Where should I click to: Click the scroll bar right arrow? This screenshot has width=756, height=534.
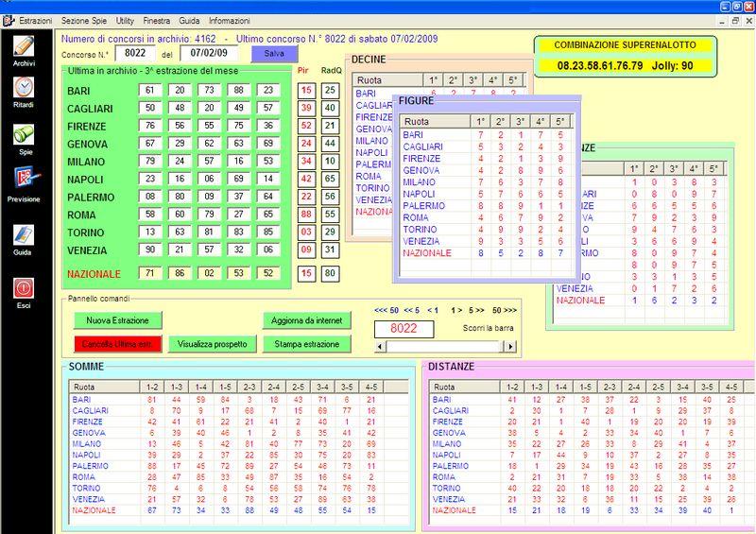coord(509,346)
